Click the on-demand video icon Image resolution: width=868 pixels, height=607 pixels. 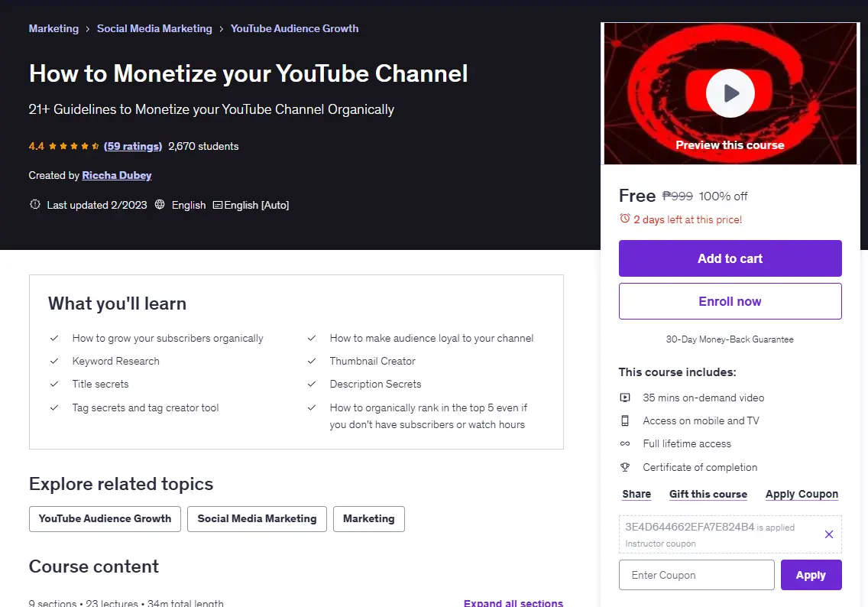624,398
